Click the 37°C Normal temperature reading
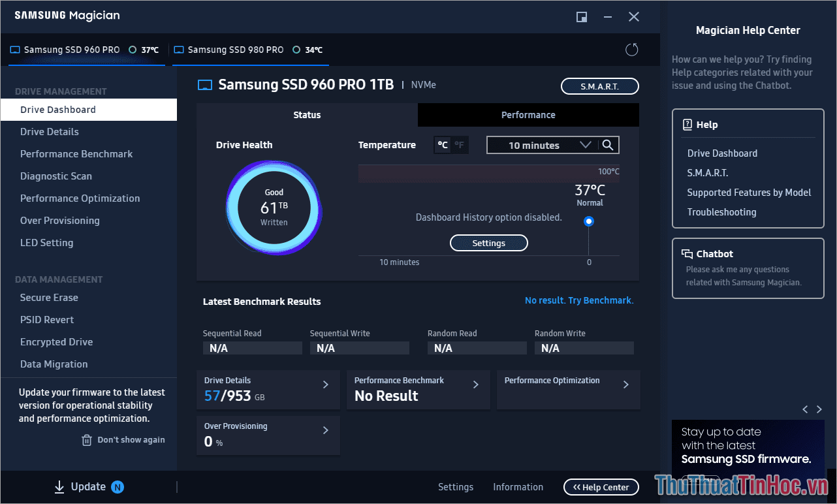Screen dimensions: 837x504 [x=590, y=195]
